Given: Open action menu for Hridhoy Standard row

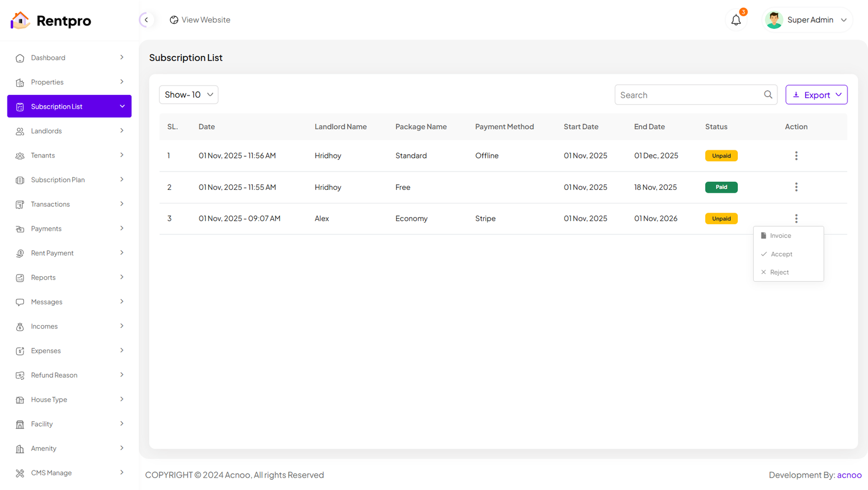Looking at the screenshot, I should click(796, 156).
